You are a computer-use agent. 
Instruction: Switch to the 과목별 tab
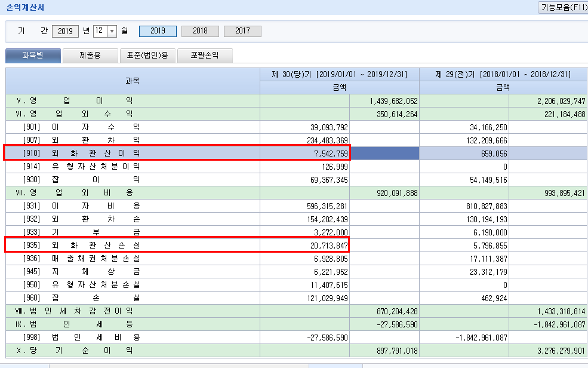pos(33,56)
